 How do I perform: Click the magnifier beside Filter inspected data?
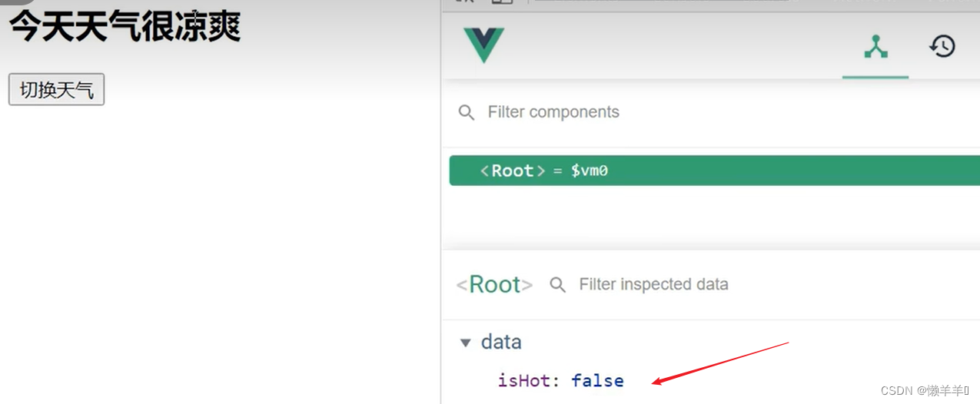pyautogui.click(x=557, y=285)
